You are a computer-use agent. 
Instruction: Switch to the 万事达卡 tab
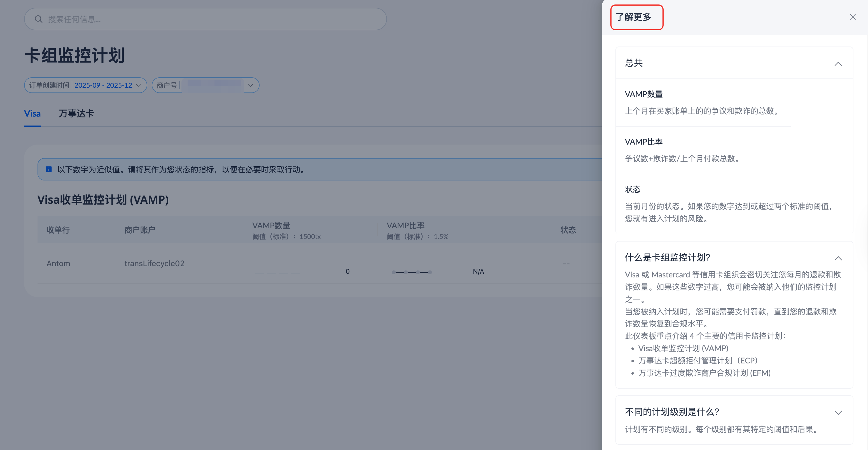76,113
